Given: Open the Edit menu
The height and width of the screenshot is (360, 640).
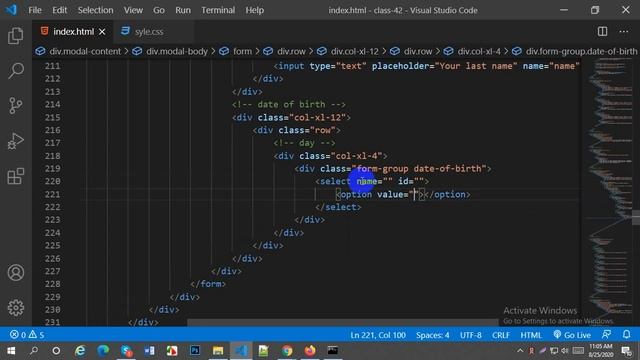Looking at the screenshot, I should (59, 10).
